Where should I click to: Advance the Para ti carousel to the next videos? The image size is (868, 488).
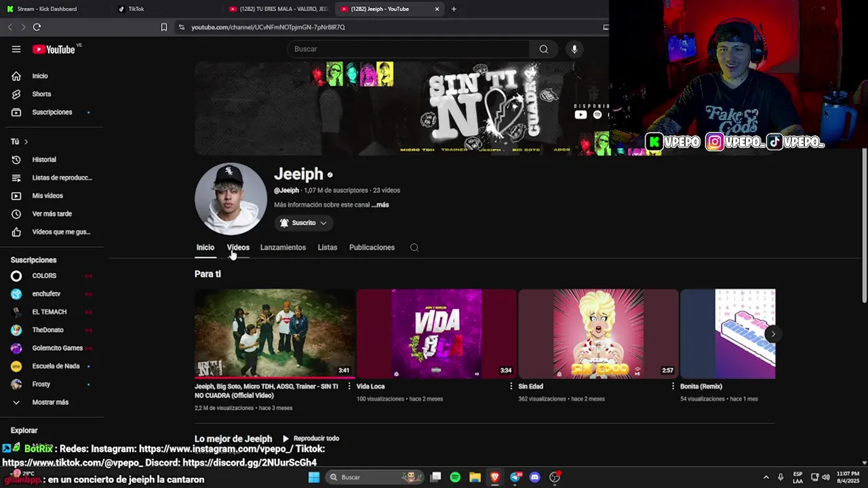(772, 333)
